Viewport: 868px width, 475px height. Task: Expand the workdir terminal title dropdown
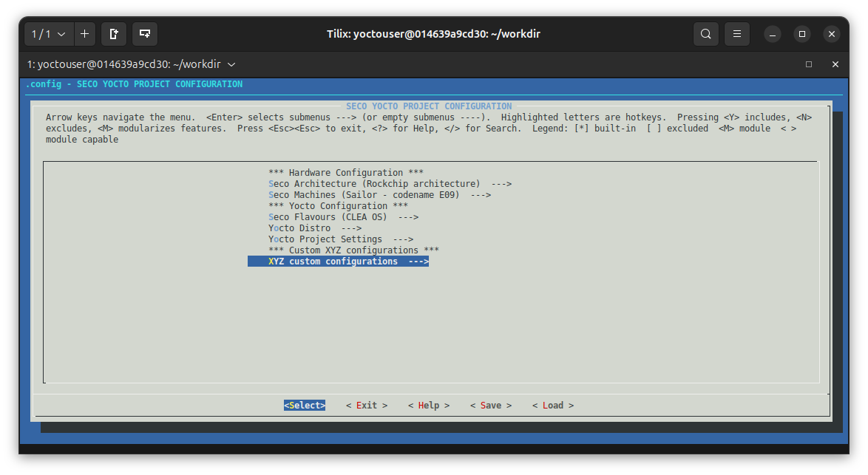pyautogui.click(x=231, y=64)
